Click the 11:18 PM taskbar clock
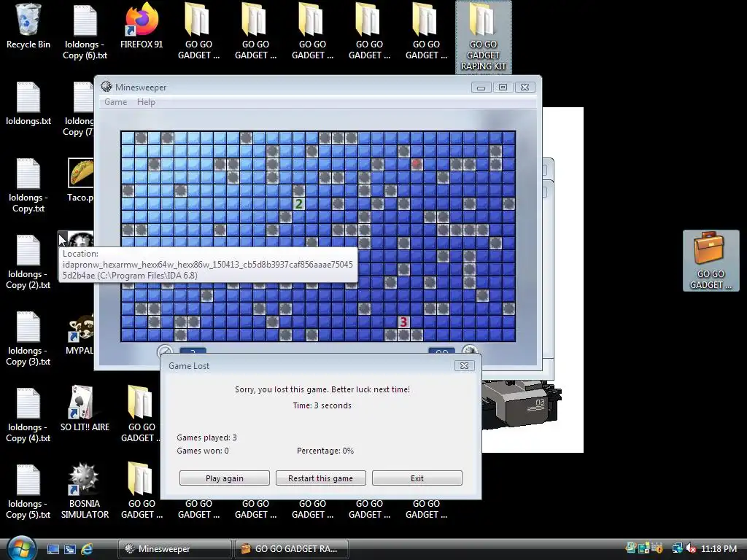747x560 pixels. coord(719,548)
